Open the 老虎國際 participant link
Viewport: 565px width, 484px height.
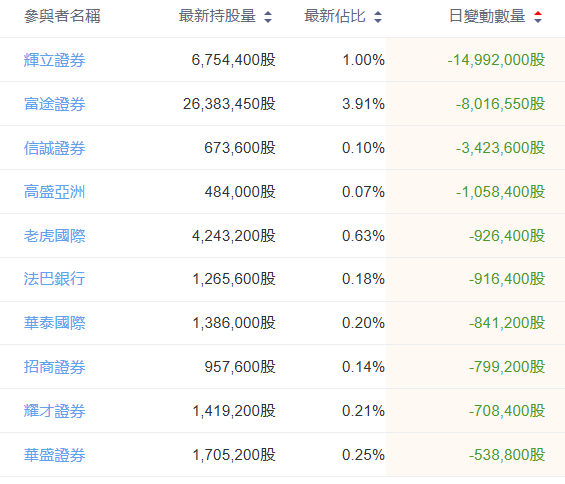point(54,236)
